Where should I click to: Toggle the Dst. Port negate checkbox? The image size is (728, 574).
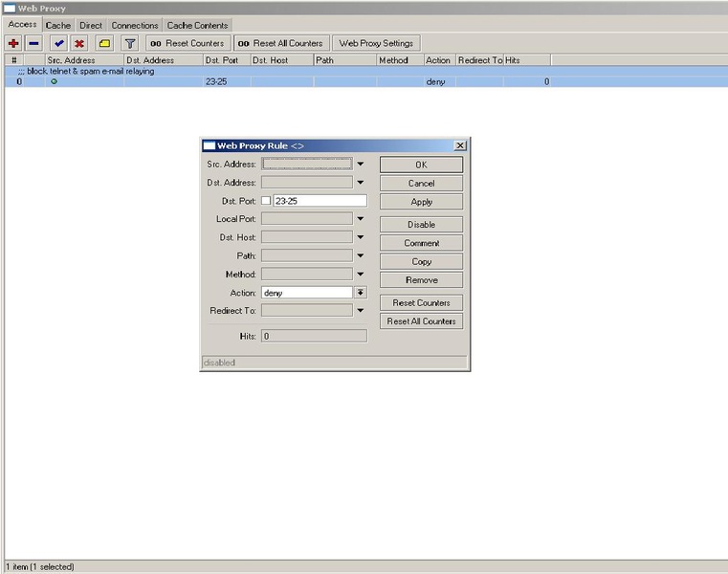tap(266, 201)
